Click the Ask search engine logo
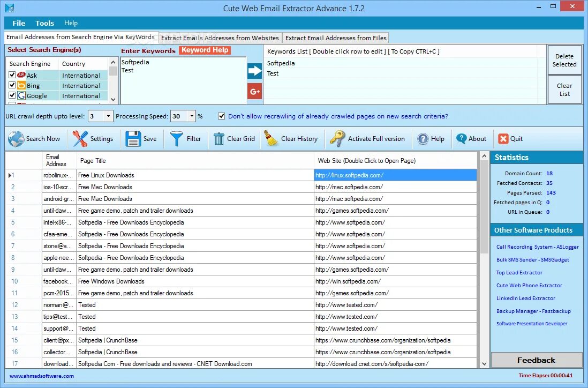Viewport: 588px width, 388px height. pos(21,75)
